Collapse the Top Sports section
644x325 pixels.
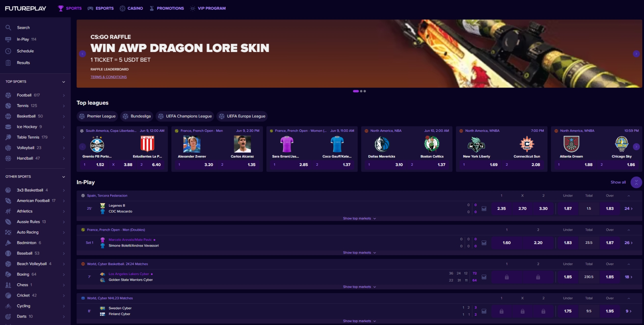(x=63, y=82)
